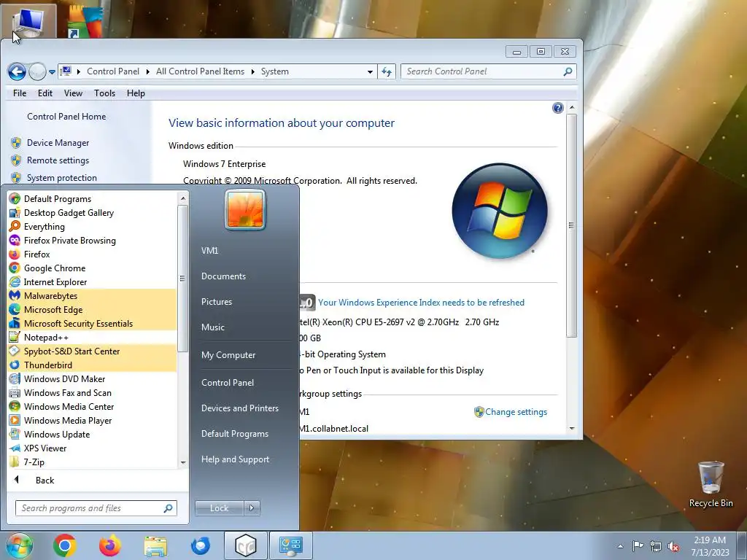Expand the Control Panel breadcrumb arrow
This screenshot has width=747, height=560.
tap(147, 71)
